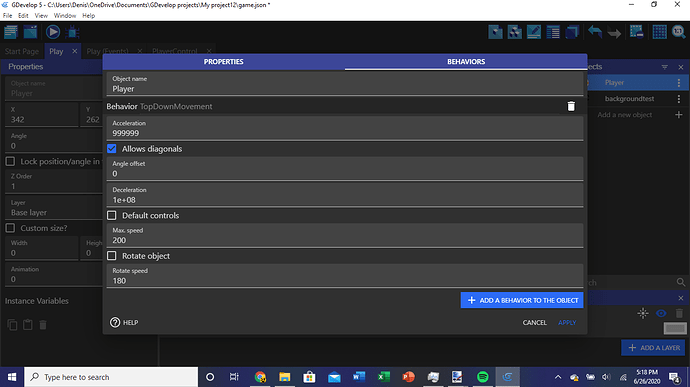This screenshot has height=387, width=690.
Task: Click the undo arrow in toolbar
Action: 595,32
